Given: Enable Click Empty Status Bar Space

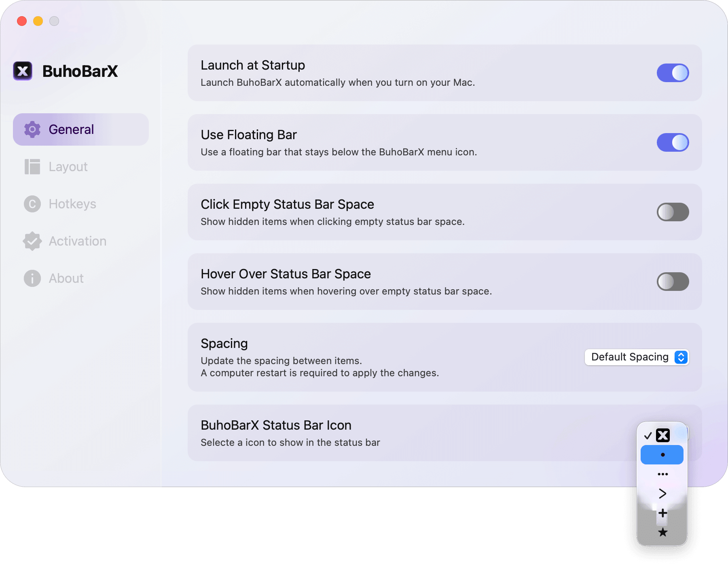Looking at the screenshot, I should 673,212.
